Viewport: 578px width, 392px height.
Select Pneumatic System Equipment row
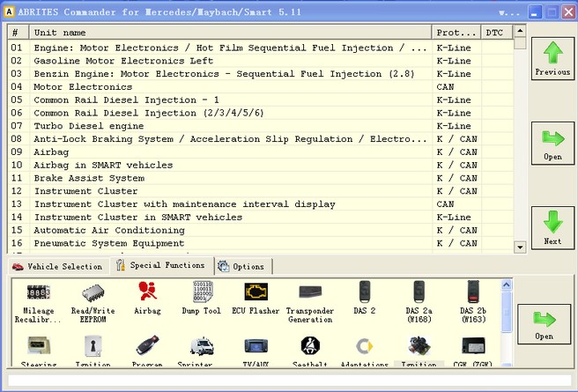point(261,243)
